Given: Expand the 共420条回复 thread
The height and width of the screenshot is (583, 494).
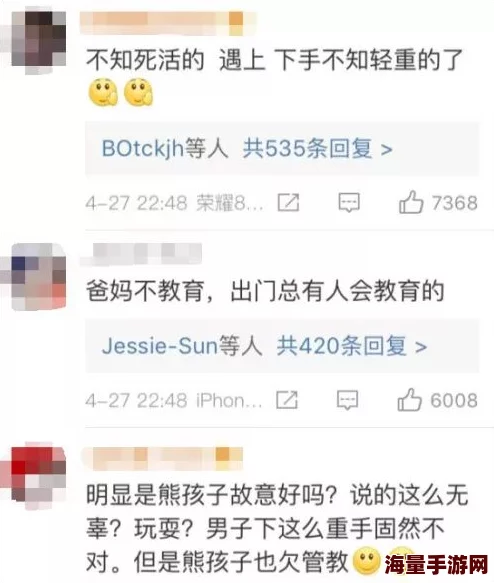Looking at the screenshot, I should pos(352,346).
